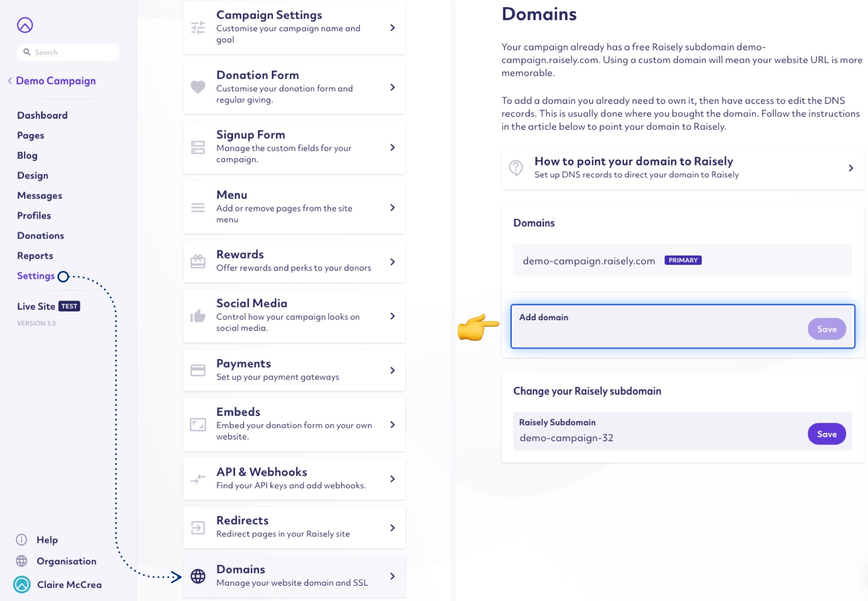Screen dimensions: 868x601
Task: Save the Add domain field
Action: (826, 329)
